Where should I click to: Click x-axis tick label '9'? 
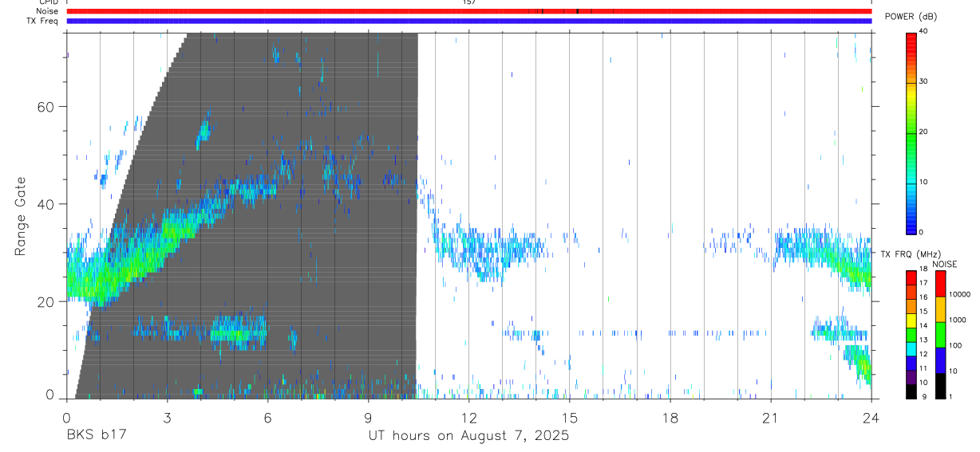pos(368,418)
